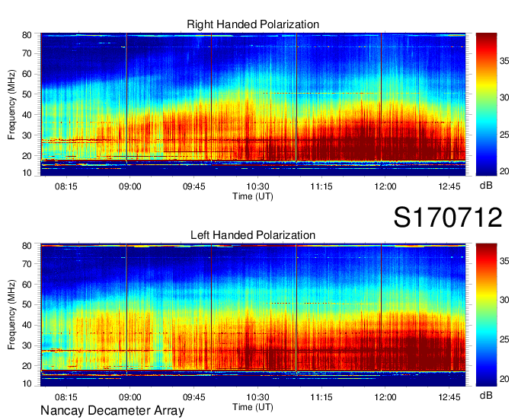Click the Left Handed Polarization spectrogram image
518x420 pixels.
click(253, 315)
